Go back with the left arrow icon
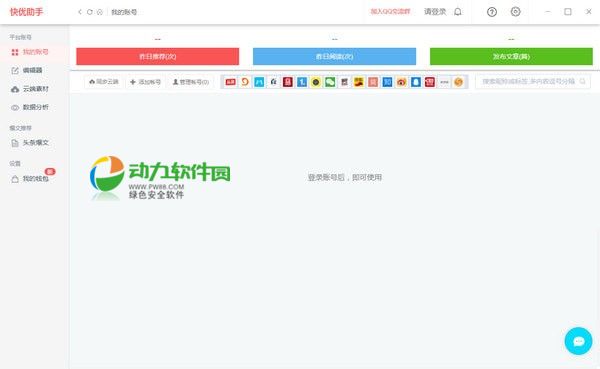 point(80,12)
